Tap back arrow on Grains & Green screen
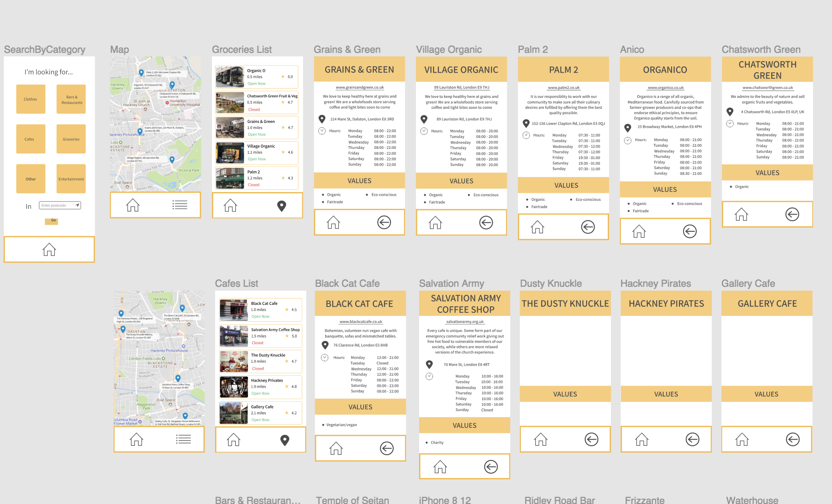This screenshot has height=504, width=832. click(x=384, y=222)
